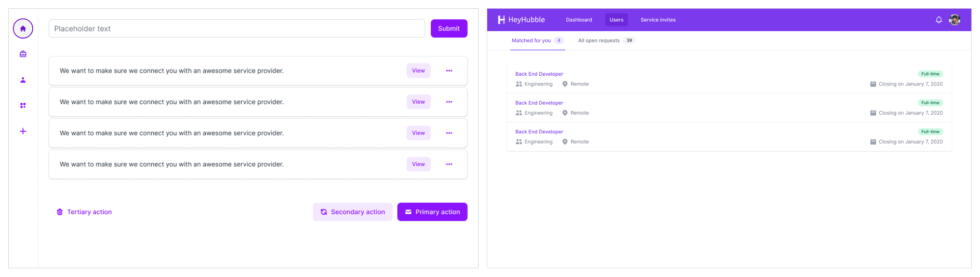Screen dimensions: 980x277
Task: Go to the Dashboard nav item
Action: [579, 20]
